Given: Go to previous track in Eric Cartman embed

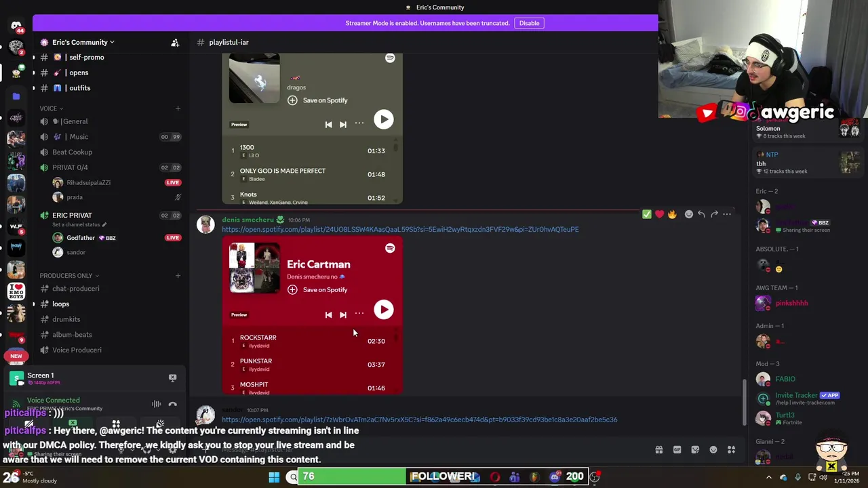Looking at the screenshot, I should click(328, 314).
